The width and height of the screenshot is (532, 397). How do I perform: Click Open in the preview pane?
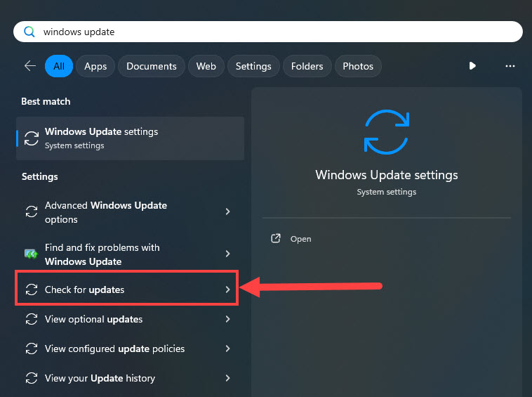click(x=300, y=239)
